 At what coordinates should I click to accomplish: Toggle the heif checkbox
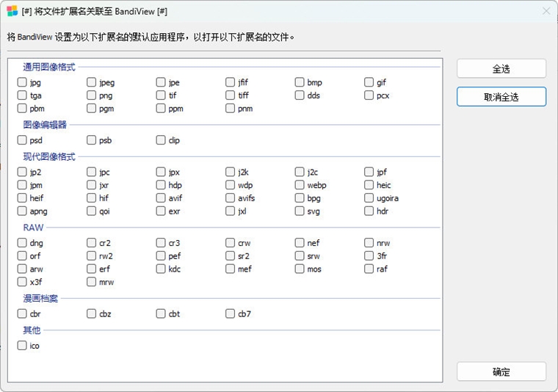click(x=22, y=197)
